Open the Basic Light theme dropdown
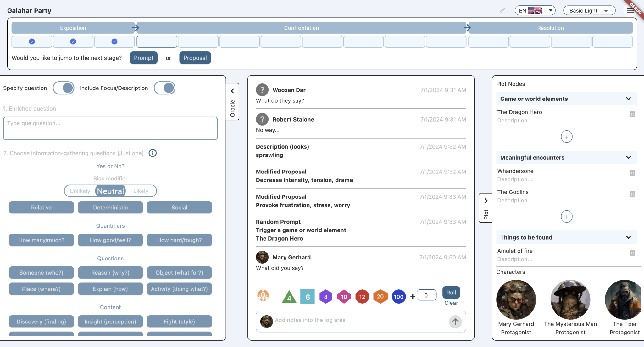This screenshot has height=347, width=644. [x=589, y=10]
